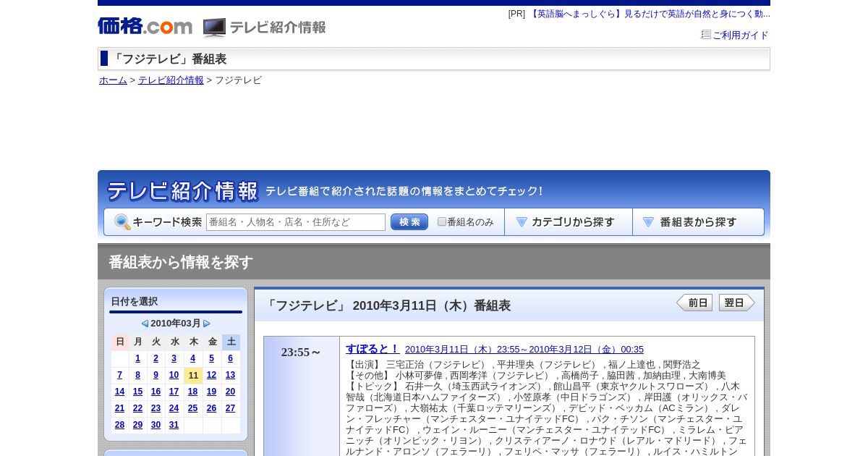Select March 7 in calendar
This screenshot has width=868, height=456.
[119, 375]
